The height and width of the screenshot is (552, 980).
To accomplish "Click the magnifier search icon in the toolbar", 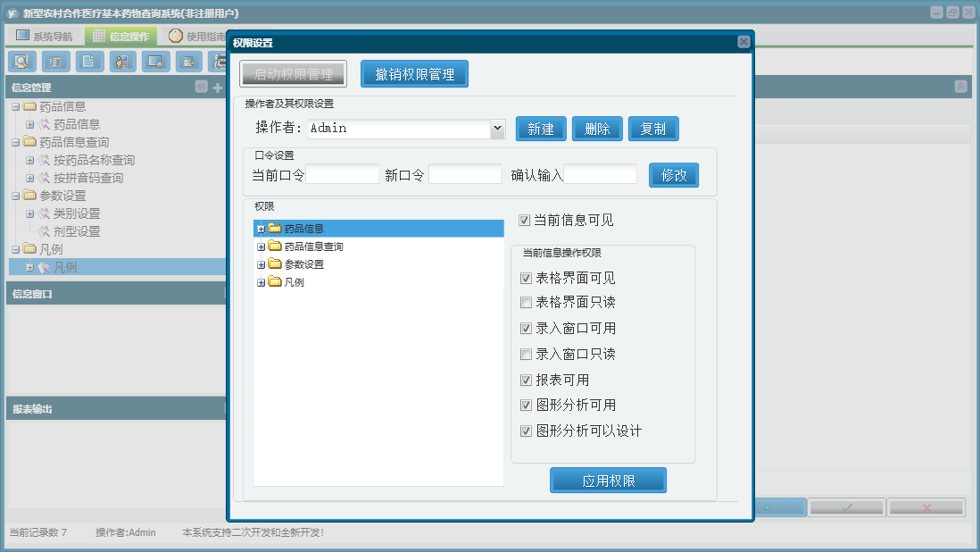I will (x=21, y=62).
